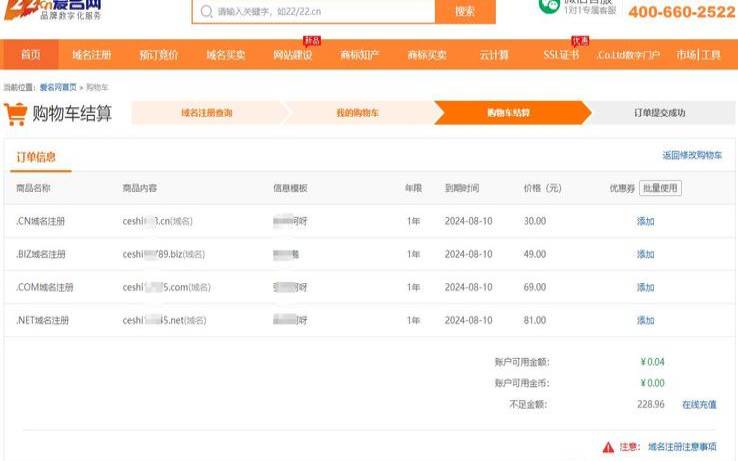738x461 pixels.
Task: Open the 域名注册注意事项 link
Action: point(682,446)
